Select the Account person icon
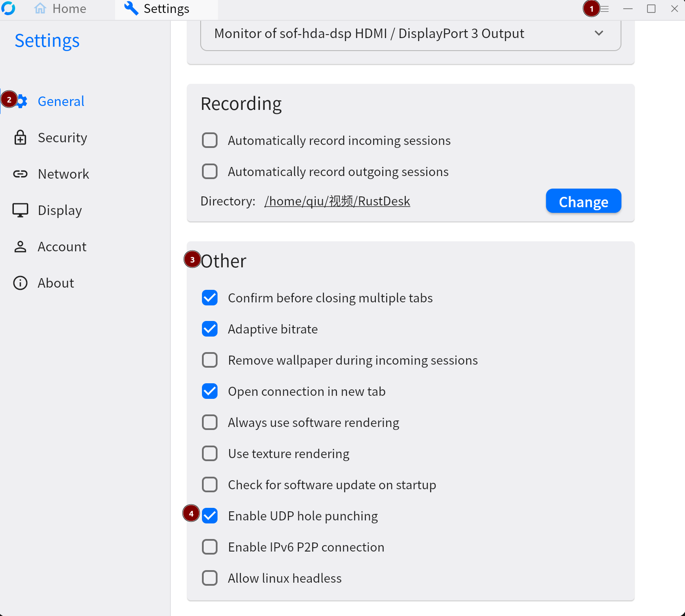Screen dimensions: 685x616 pyautogui.click(x=20, y=247)
